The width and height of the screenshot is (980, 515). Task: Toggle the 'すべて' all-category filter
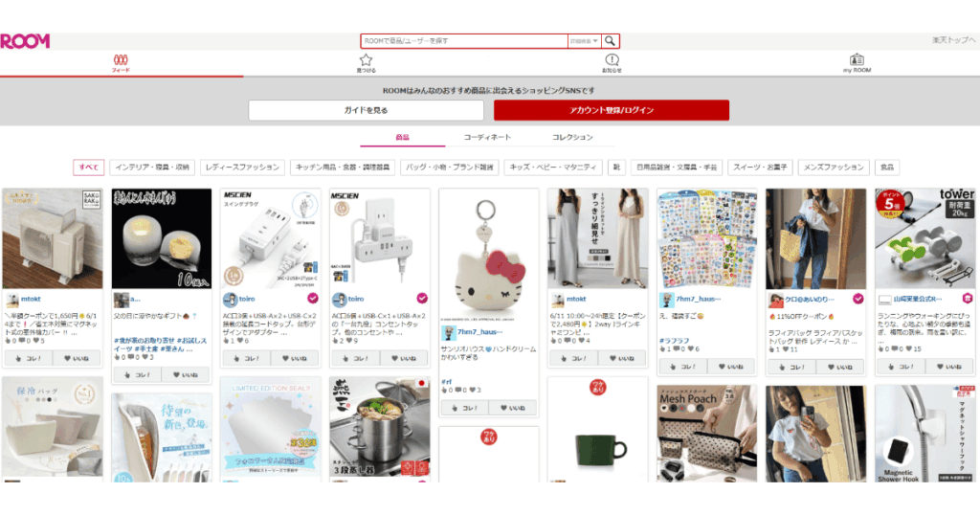point(89,168)
